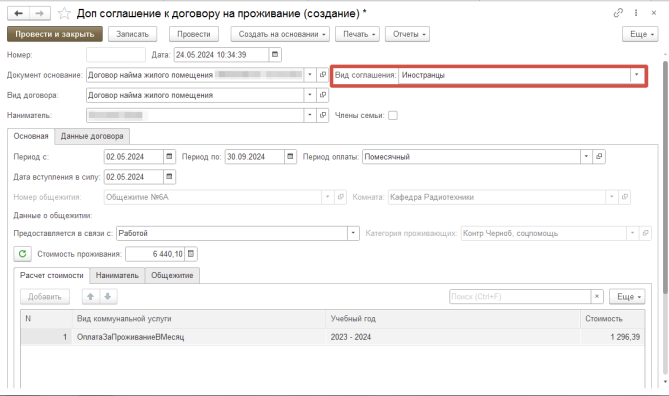Open the Комната linked record icon

tap(625, 197)
